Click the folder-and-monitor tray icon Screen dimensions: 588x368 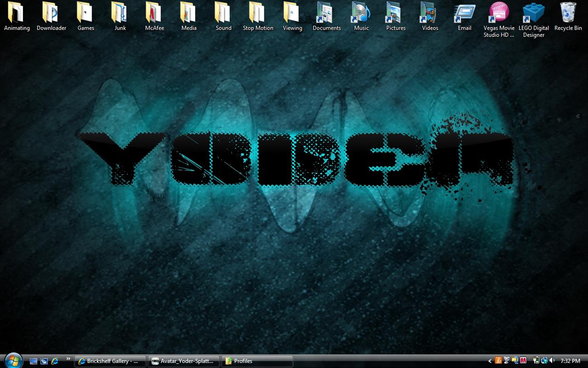(x=515, y=361)
